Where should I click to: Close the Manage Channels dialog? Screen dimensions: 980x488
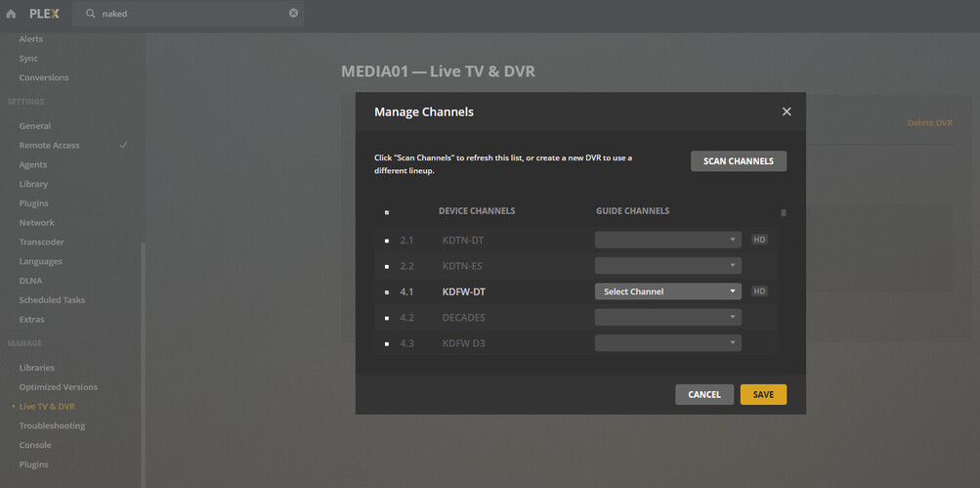point(787,111)
